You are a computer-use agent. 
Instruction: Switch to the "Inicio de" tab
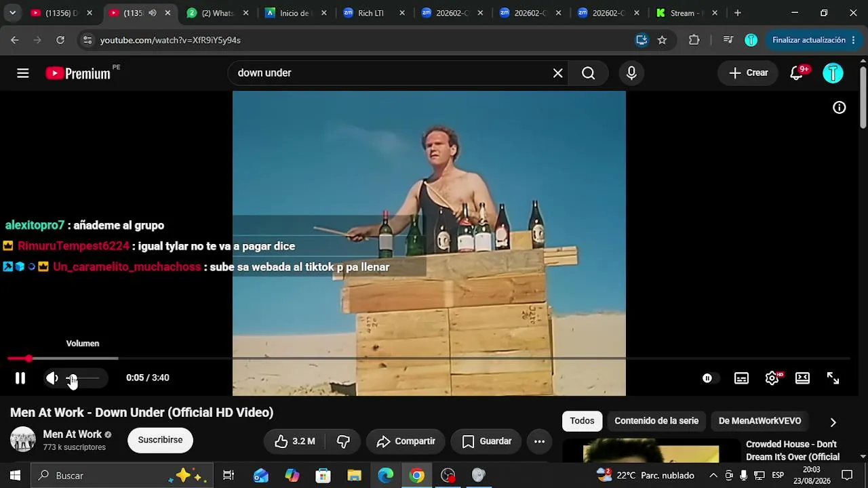click(x=296, y=13)
